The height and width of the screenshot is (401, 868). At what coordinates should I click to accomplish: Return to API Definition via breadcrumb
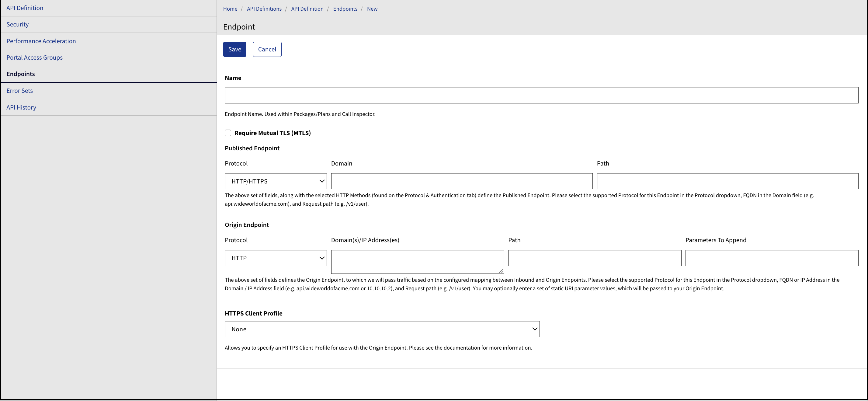307,9
